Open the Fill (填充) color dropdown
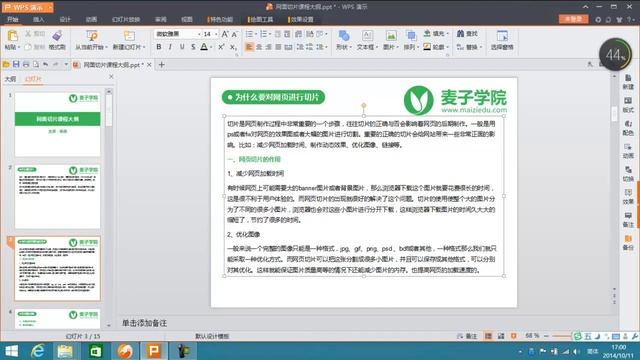 (448, 34)
